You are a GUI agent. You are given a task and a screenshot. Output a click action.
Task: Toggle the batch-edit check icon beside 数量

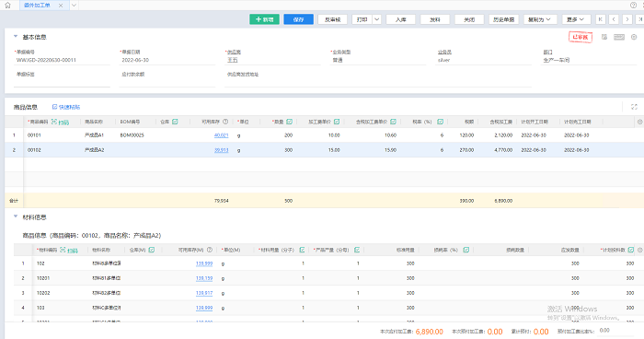pyautogui.click(x=289, y=122)
